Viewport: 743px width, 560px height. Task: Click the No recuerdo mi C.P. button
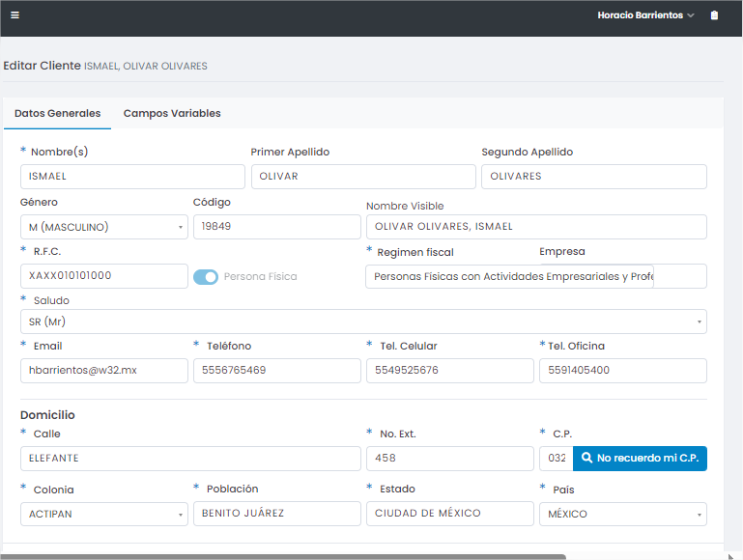pos(640,459)
